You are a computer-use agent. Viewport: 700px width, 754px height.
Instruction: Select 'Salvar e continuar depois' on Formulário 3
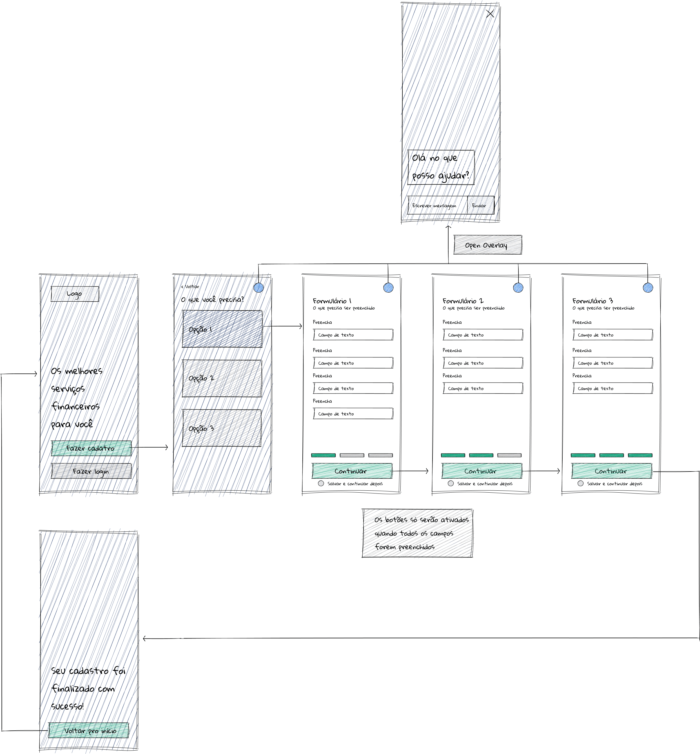[581, 484]
